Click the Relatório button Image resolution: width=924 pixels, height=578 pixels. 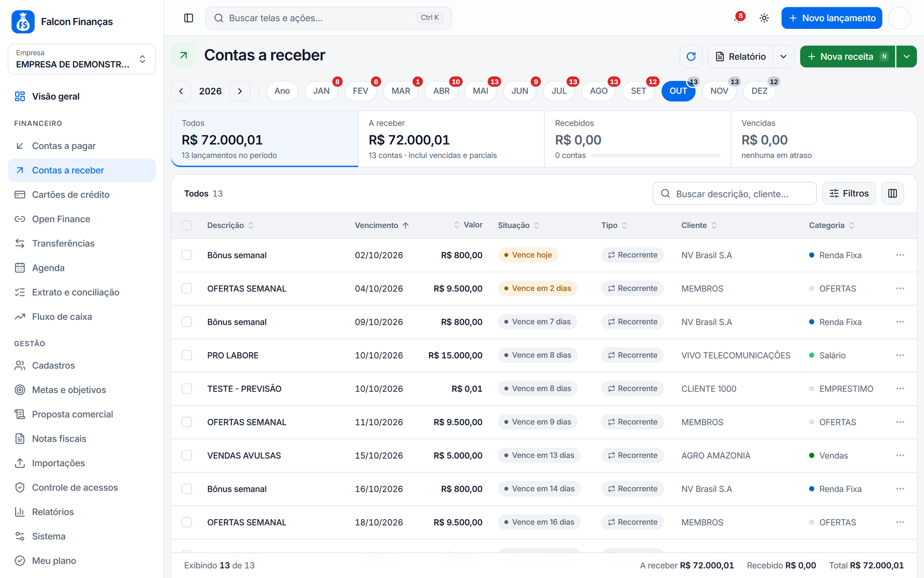click(x=741, y=56)
